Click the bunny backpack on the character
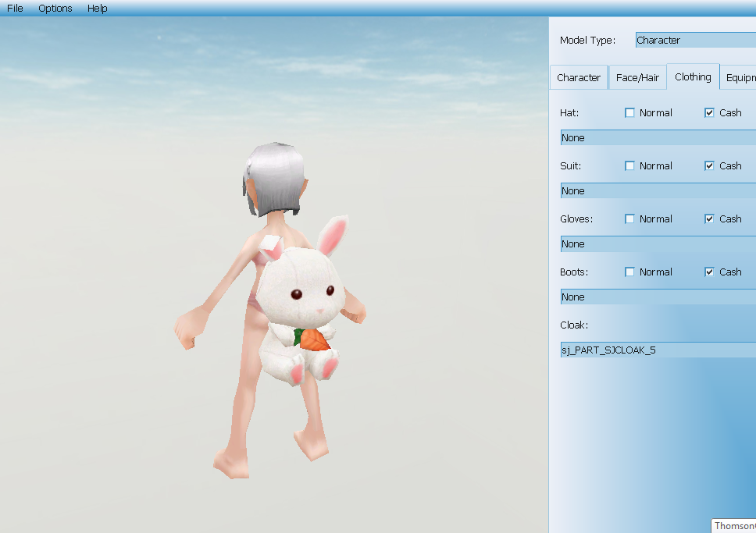This screenshot has width=756, height=533. click(x=303, y=304)
